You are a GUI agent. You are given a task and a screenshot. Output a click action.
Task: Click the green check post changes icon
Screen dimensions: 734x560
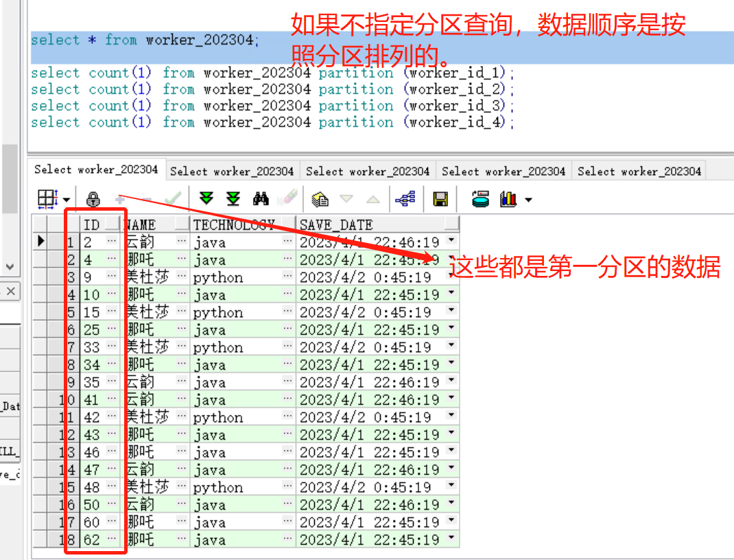[173, 198]
